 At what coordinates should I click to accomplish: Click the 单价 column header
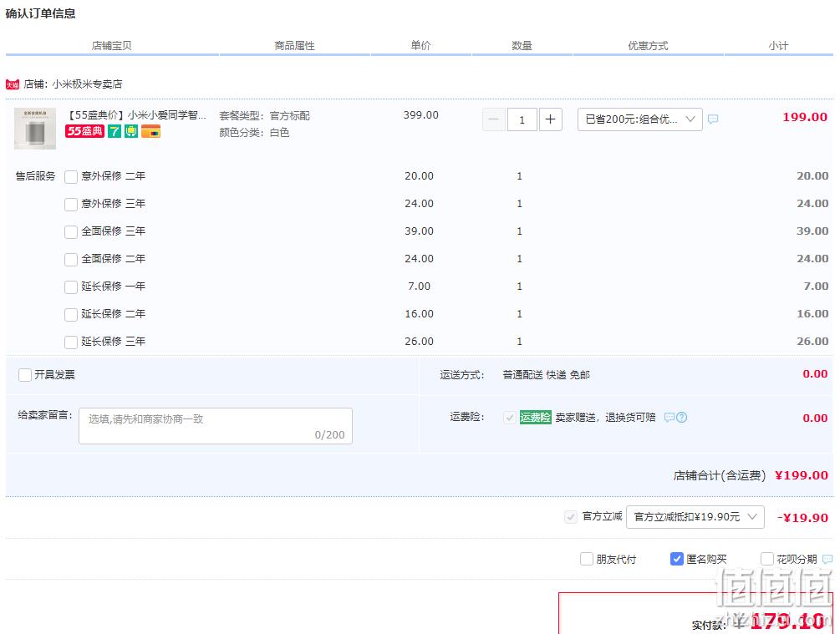pyautogui.click(x=420, y=45)
